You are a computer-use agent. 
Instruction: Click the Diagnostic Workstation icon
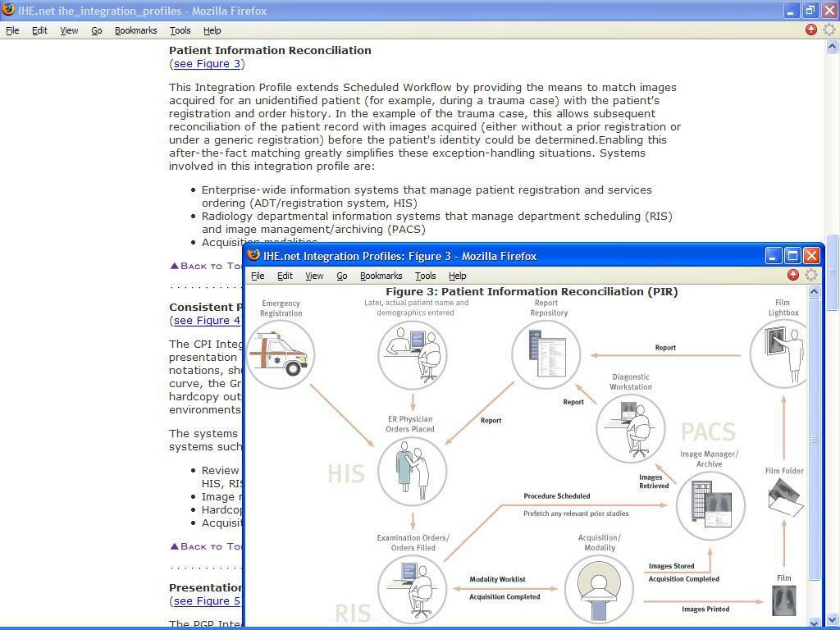click(631, 428)
